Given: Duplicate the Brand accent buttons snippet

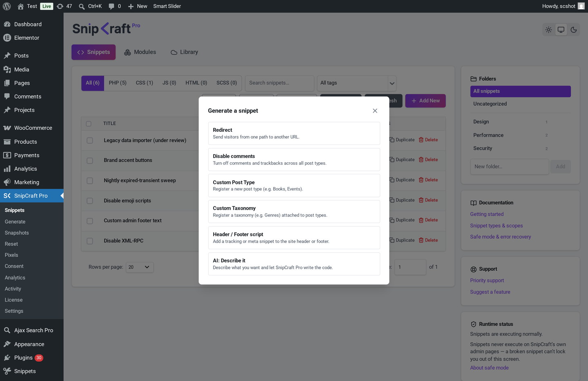Looking at the screenshot, I should coord(402,160).
